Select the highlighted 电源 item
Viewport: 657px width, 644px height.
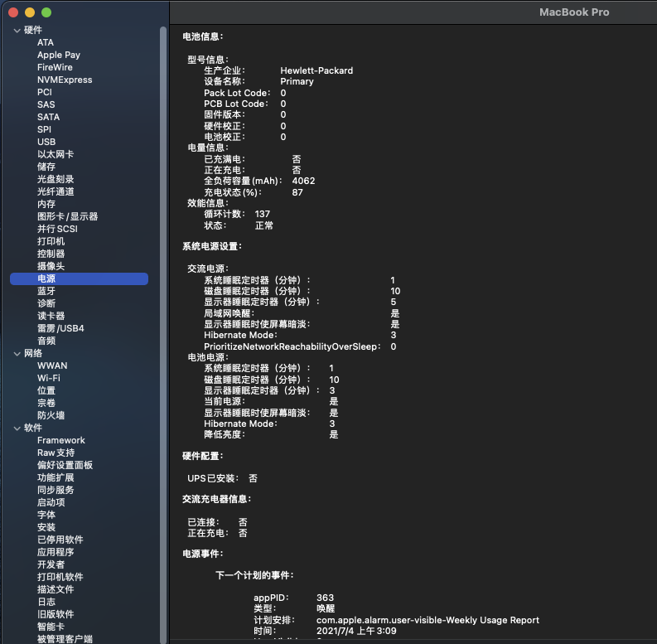click(79, 278)
